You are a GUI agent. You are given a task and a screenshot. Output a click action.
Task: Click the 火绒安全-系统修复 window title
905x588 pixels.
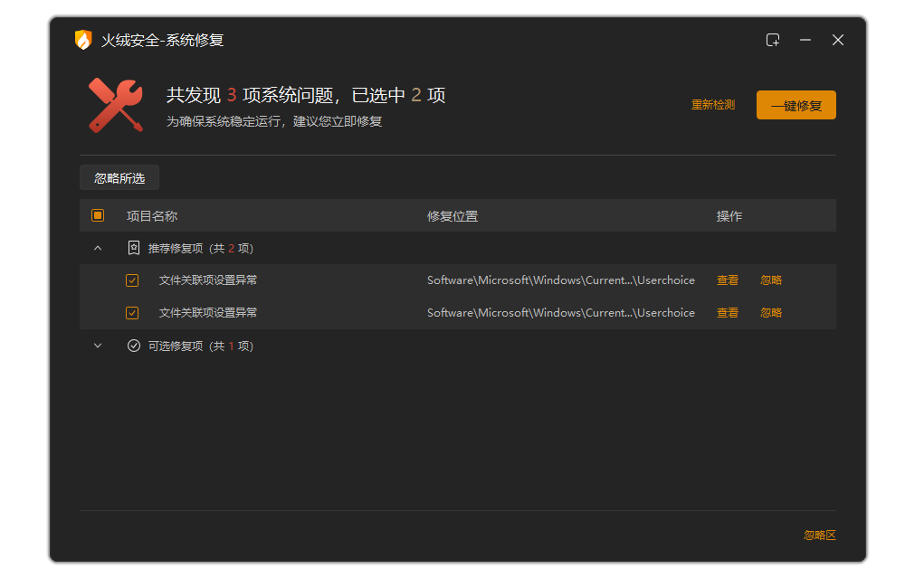(x=162, y=40)
